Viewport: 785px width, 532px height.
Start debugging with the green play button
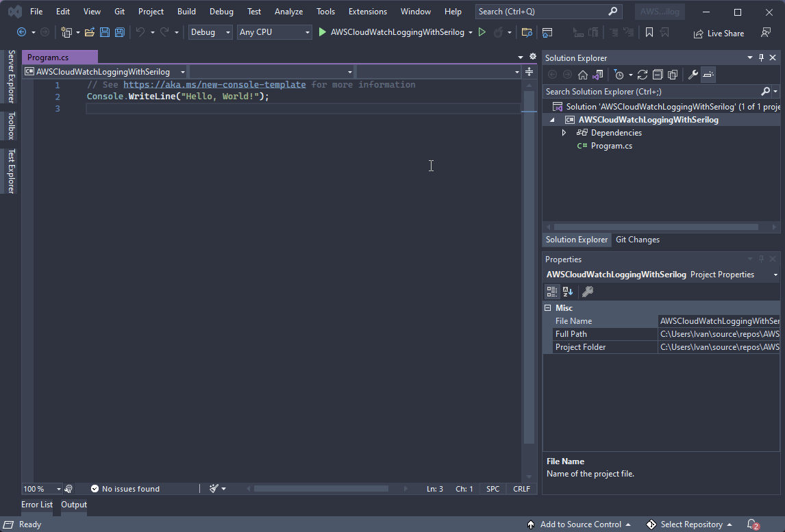tap(322, 32)
